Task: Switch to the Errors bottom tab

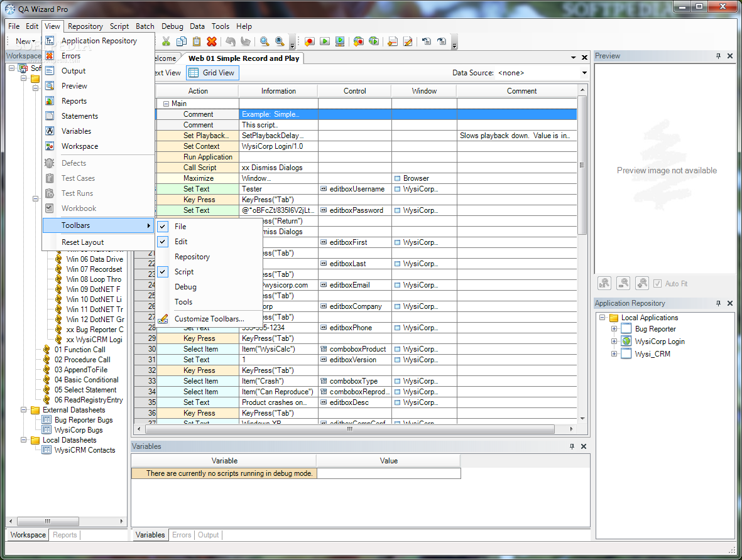Action: coord(182,535)
